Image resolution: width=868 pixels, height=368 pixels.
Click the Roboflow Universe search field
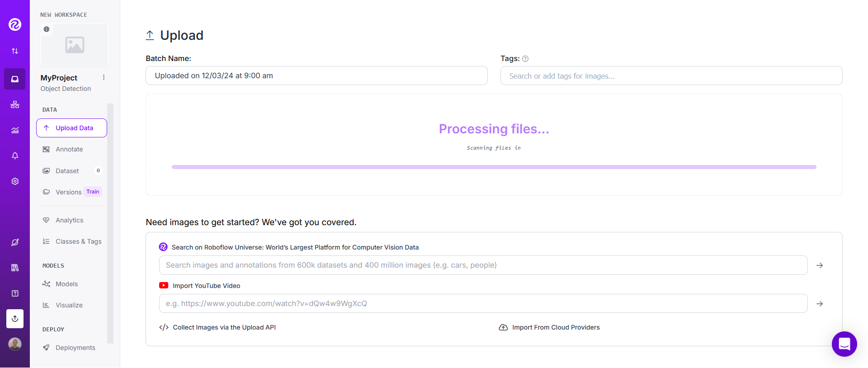click(483, 265)
